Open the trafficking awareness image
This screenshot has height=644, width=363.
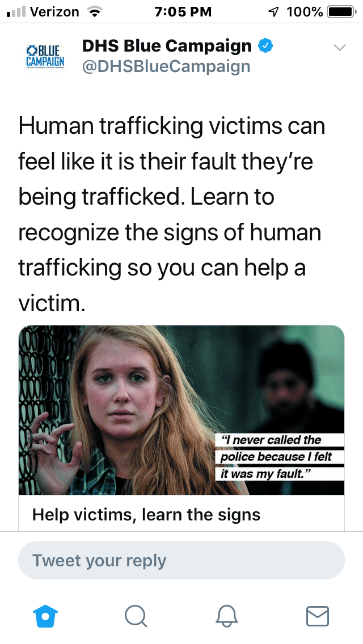(181, 410)
